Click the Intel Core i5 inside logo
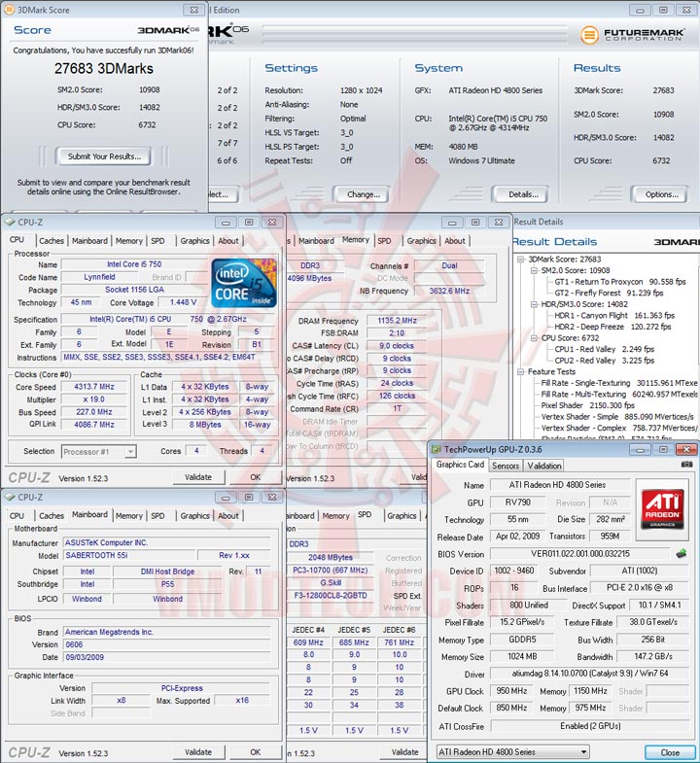Image resolution: width=700 pixels, height=763 pixels. click(244, 283)
